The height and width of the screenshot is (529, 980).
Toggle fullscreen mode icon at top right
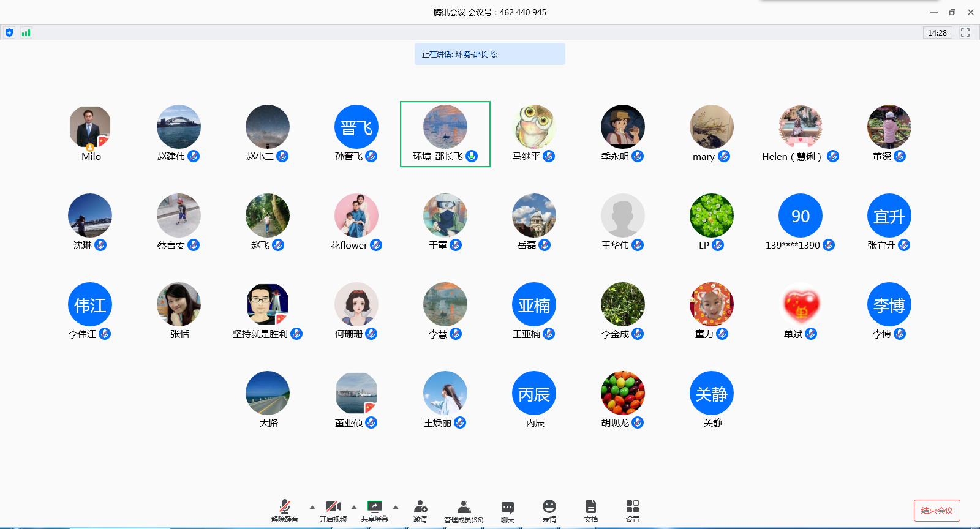(965, 32)
